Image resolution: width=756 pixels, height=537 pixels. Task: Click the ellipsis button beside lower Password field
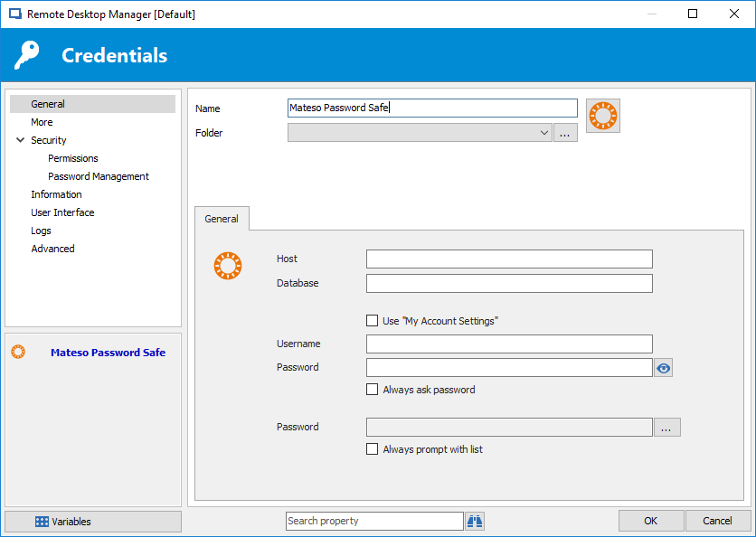(666, 428)
